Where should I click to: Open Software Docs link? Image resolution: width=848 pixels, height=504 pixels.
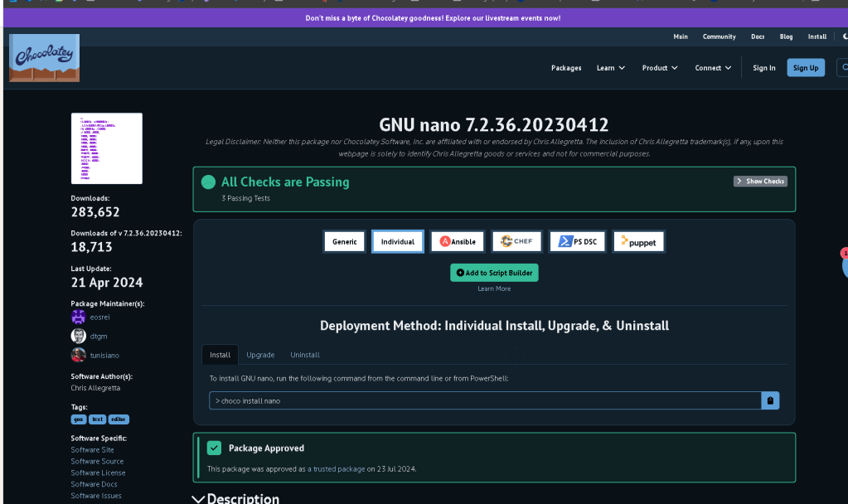(x=94, y=484)
